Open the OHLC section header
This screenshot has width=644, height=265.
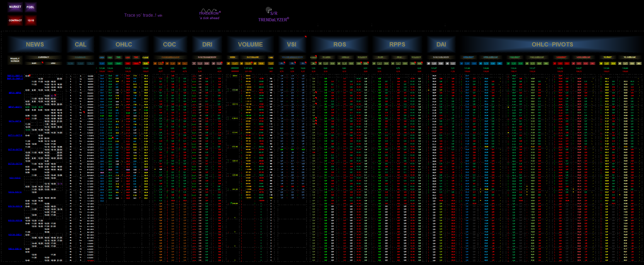(124, 44)
